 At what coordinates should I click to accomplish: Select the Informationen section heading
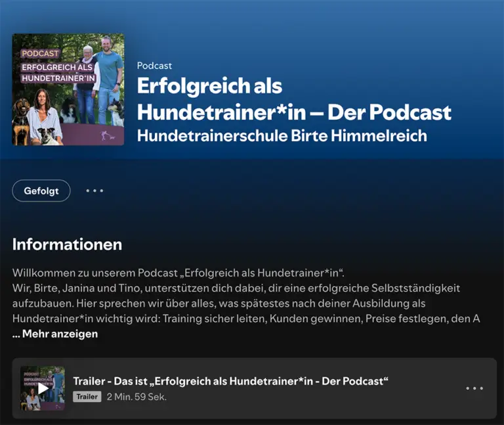click(67, 244)
